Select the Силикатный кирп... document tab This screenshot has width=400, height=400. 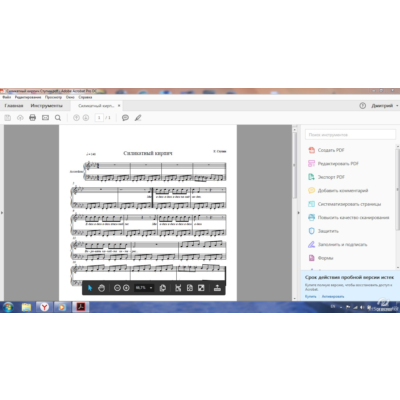[x=96, y=106]
